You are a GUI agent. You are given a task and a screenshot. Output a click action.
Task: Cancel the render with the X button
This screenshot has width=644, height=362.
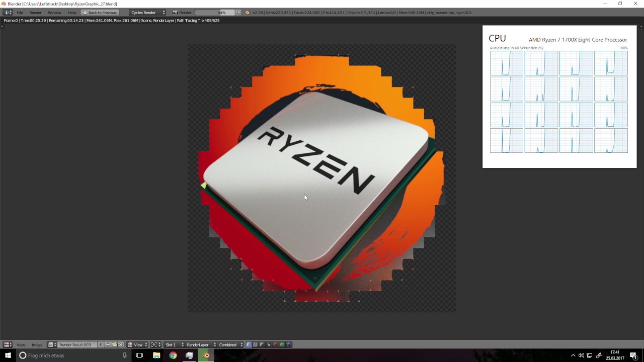coord(238,13)
